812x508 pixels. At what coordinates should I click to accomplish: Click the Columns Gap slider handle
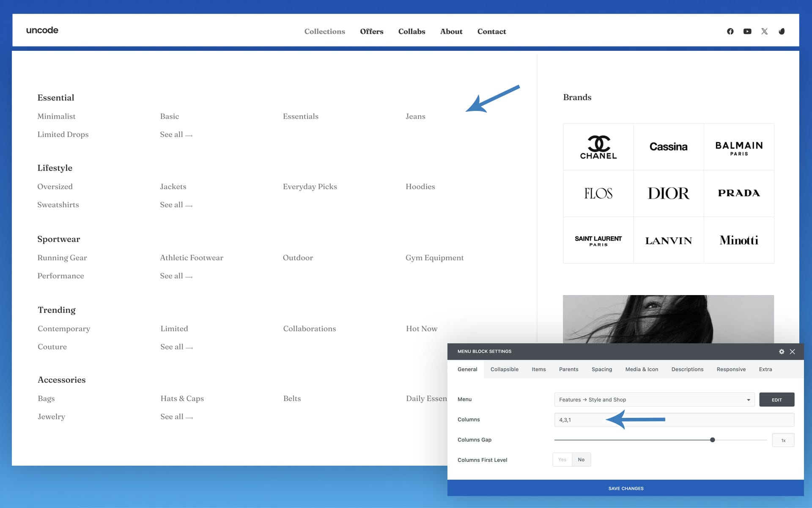click(712, 440)
